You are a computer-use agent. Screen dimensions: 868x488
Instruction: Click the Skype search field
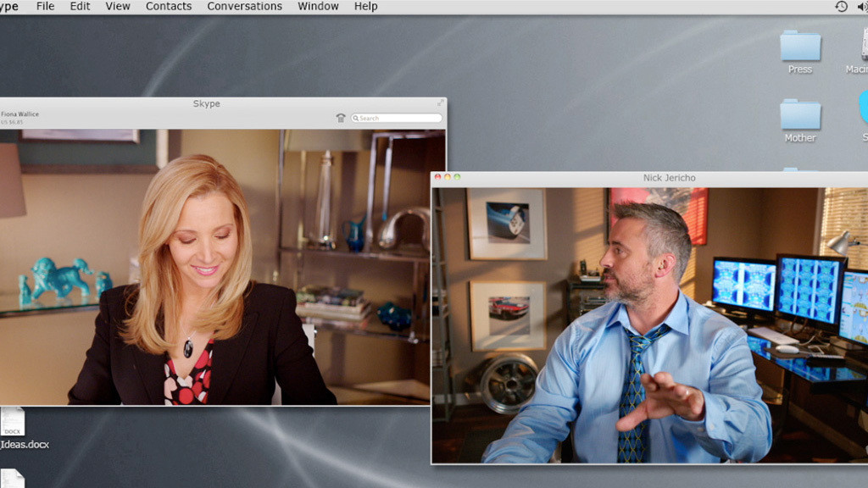pyautogui.click(x=400, y=118)
